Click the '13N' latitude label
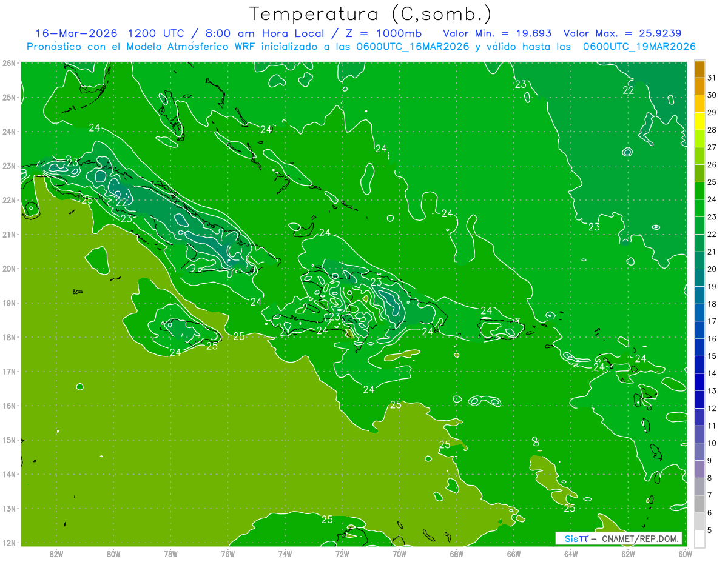 point(9,508)
